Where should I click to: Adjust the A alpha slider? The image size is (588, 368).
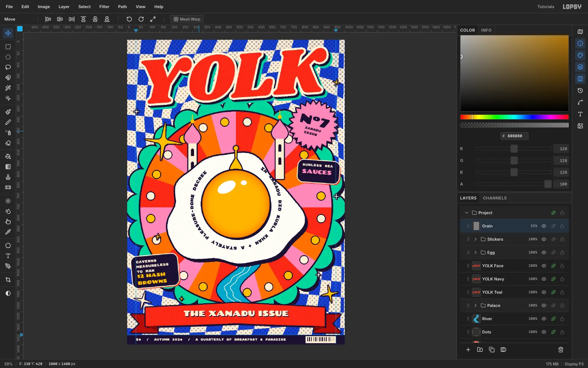(514, 184)
